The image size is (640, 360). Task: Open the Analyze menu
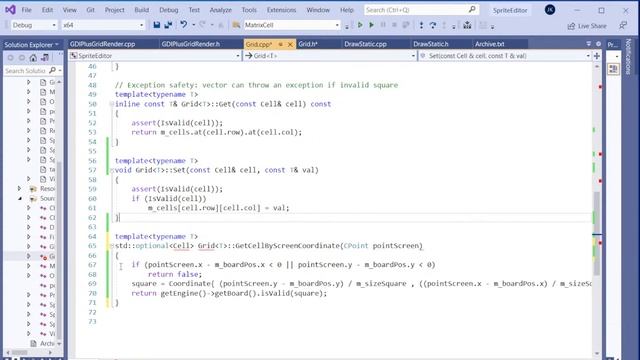point(220,10)
